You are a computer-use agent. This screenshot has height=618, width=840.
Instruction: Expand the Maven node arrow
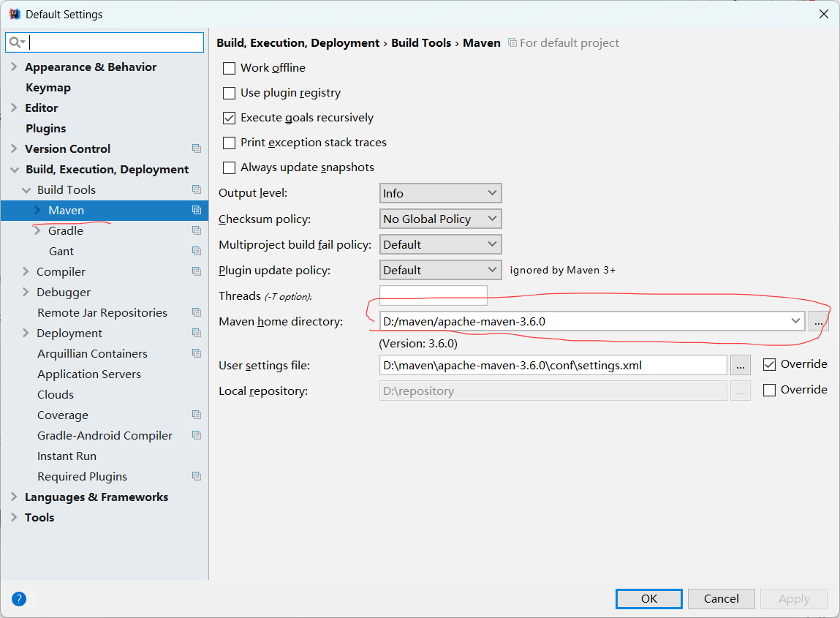(x=37, y=210)
